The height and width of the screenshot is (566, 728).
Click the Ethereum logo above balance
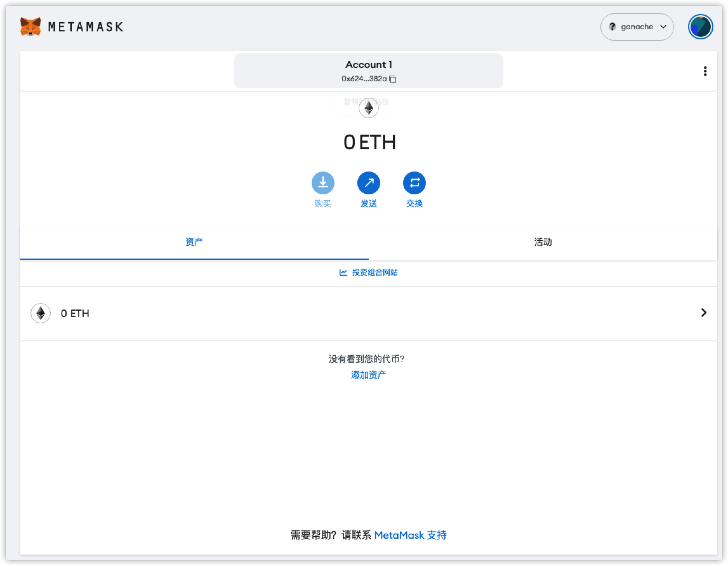(368, 108)
